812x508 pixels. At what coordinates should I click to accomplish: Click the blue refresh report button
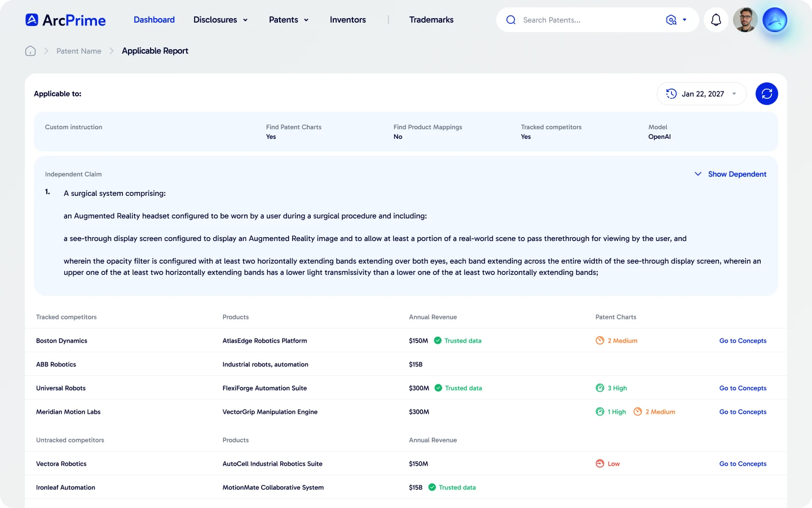pyautogui.click(x=767, y=94)
